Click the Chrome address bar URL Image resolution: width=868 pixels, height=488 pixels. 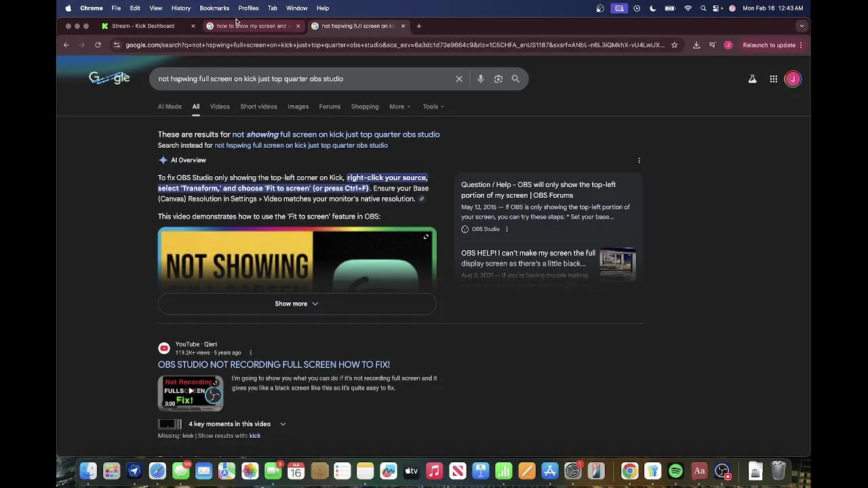[395, 45]
